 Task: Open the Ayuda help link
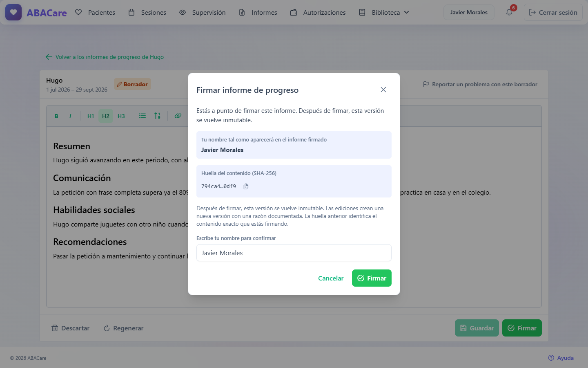tap(561, 358)
